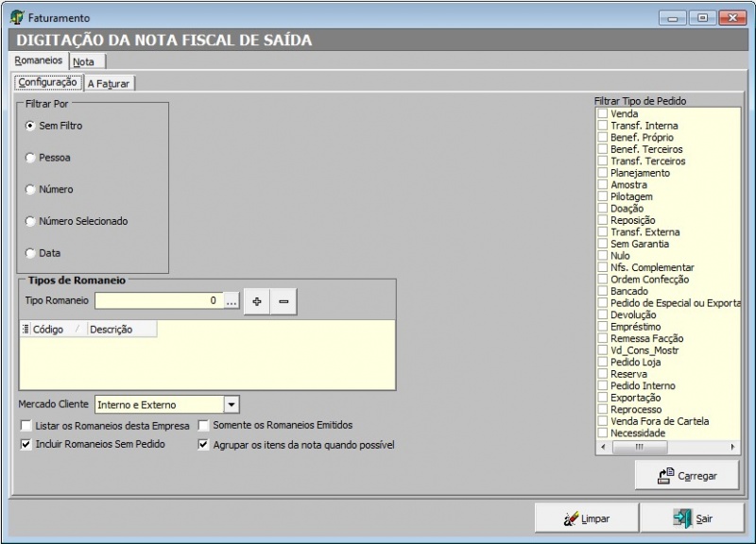Click the plus icon to add Tipo Romaneio

click(256, 301)
